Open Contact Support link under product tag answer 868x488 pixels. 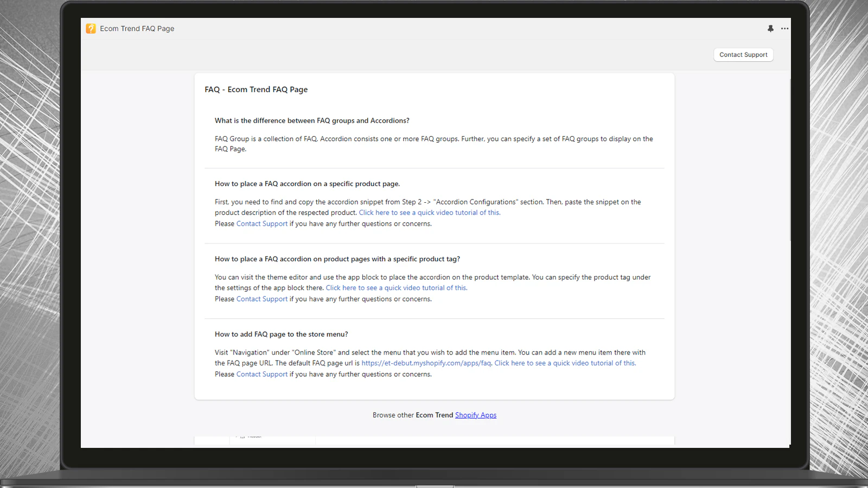coord(262,299)
